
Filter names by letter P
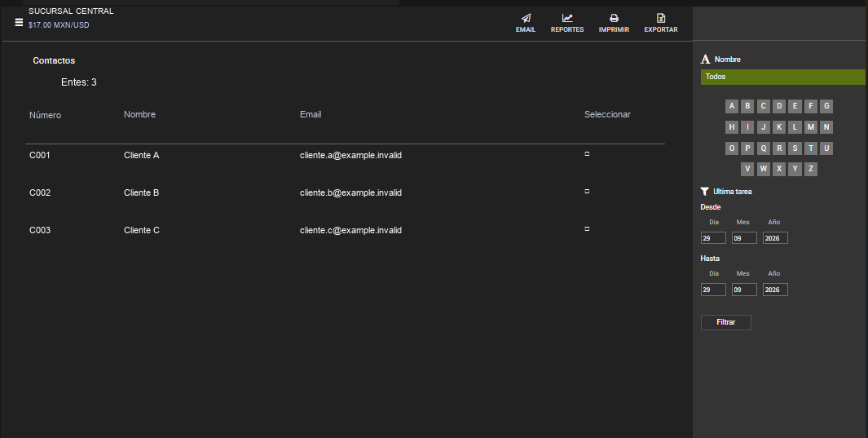pyautogui.click(x=747, y=148)
